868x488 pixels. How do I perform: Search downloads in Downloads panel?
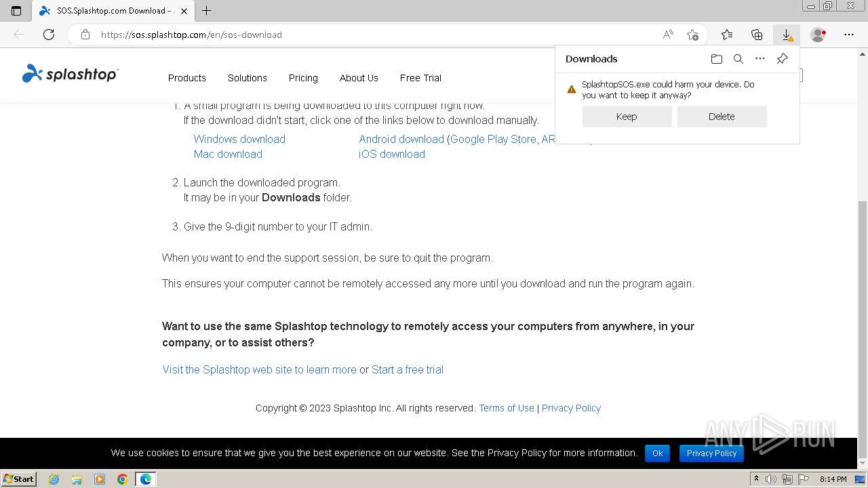pyautogui.click(x=738, y=59)
